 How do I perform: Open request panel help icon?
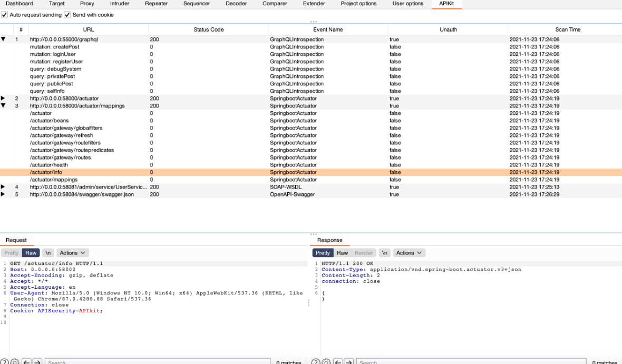(4, 361)
